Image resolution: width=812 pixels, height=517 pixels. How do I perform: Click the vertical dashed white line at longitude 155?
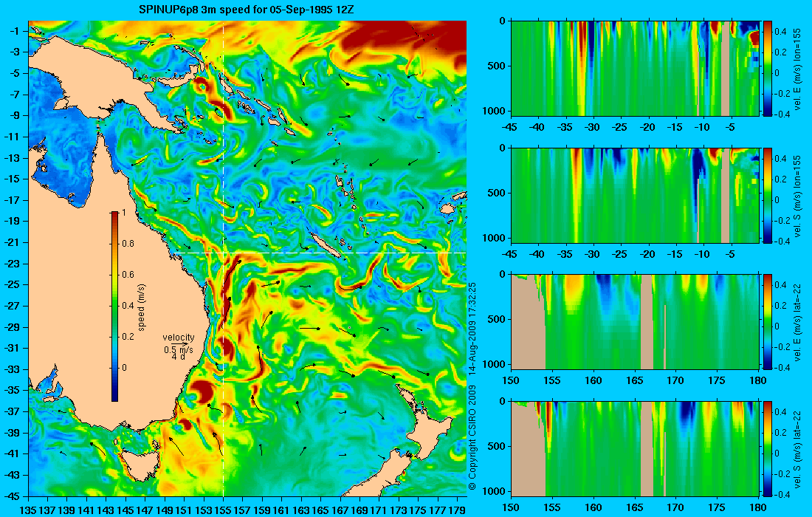pyautogui.click(x=223, y=259)
